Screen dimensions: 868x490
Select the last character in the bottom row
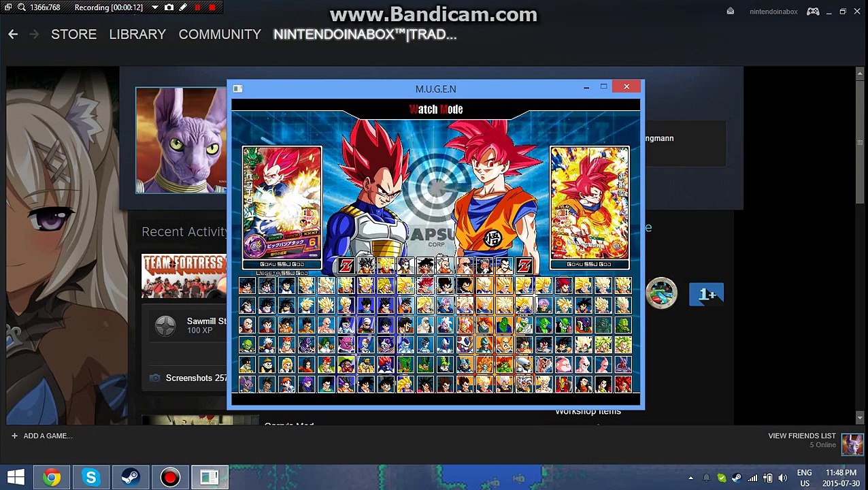tap(622, 385)
